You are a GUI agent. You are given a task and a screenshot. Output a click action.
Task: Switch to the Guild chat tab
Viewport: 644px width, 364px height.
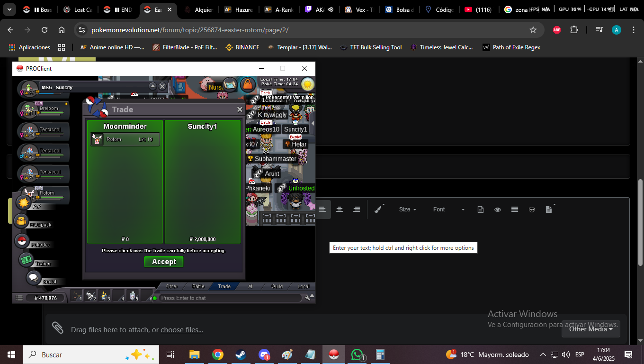pyautogui.click(x=277, y=286)
